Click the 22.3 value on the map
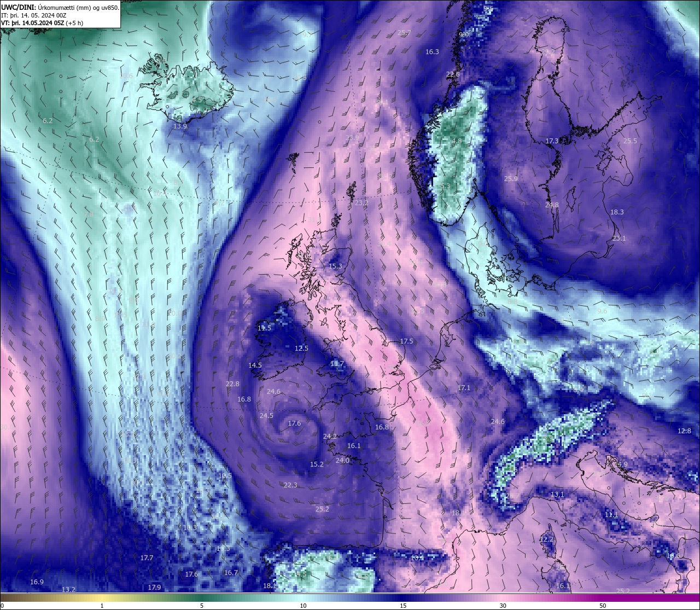This screenshot has width=700, height=610. [x=290, y=485]
